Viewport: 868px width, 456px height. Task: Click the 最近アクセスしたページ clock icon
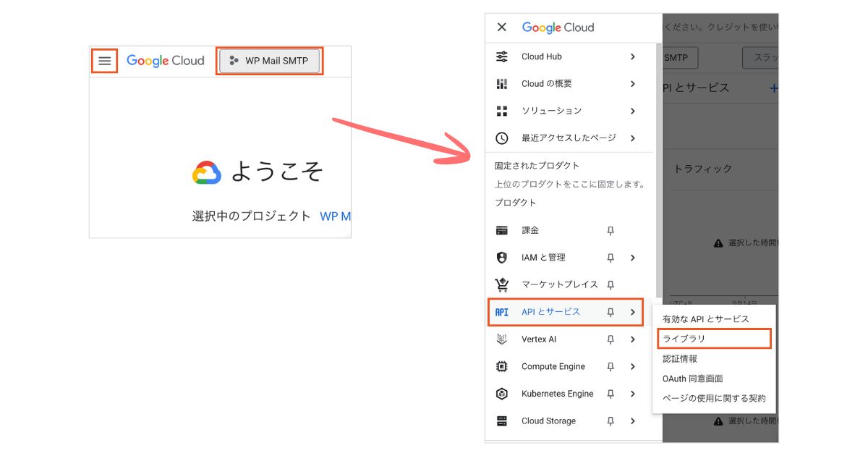tap(501, 138)
